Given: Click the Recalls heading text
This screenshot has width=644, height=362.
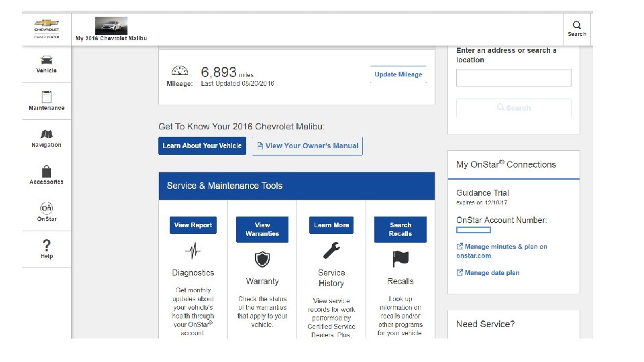Looking at the screenshot, I should click(x=400, y=282).
